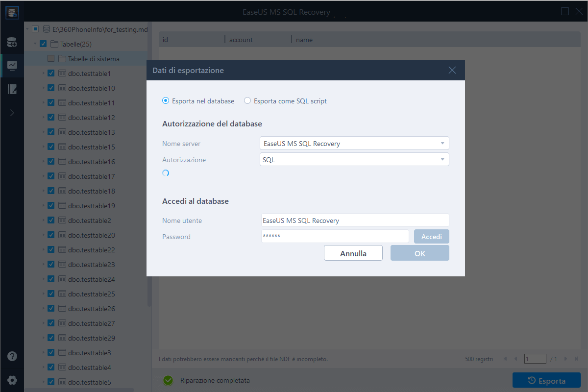Viewport: 588px width, 392px height.
Task: Click the table icon beside dbo.testtable24
Action: 62,279
